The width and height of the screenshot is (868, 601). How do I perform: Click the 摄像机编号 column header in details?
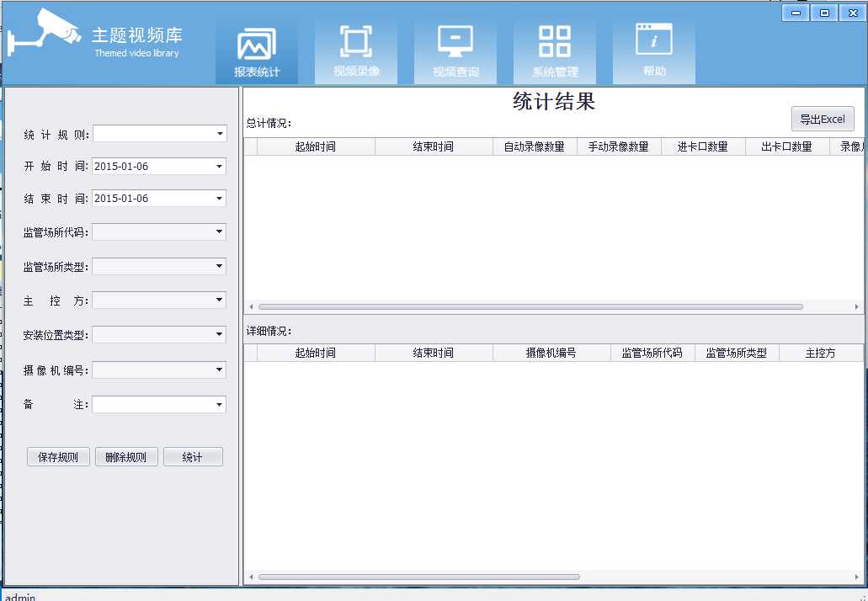(x=551, y=353)
